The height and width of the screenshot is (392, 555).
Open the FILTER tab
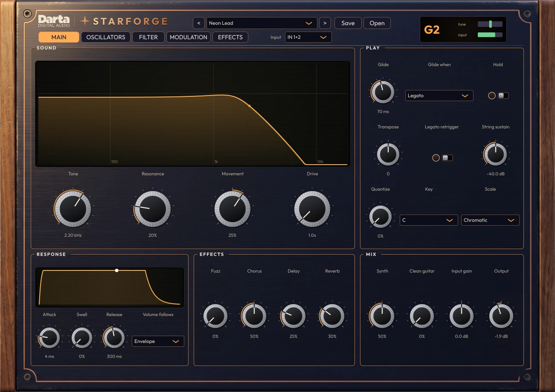pyautogui.click(x=148, y=37)
